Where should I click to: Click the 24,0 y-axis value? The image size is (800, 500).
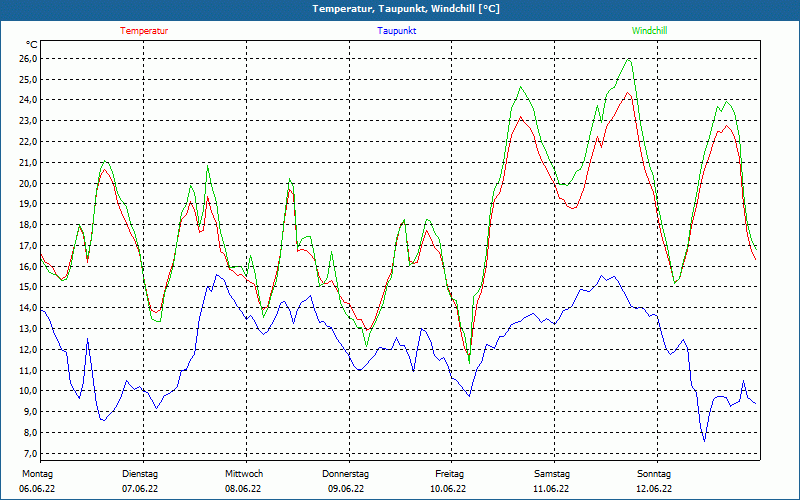click(29, 100)
